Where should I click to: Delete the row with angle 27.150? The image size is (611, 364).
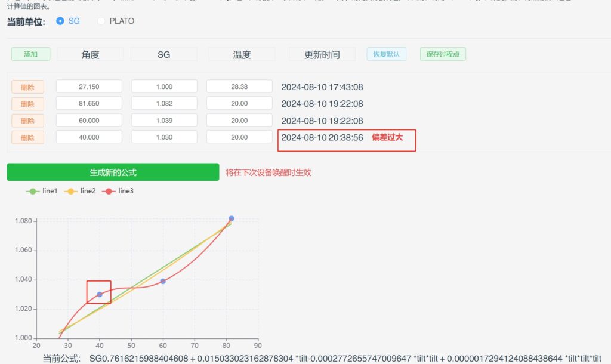pyautogui.click(x=27, y=87)
